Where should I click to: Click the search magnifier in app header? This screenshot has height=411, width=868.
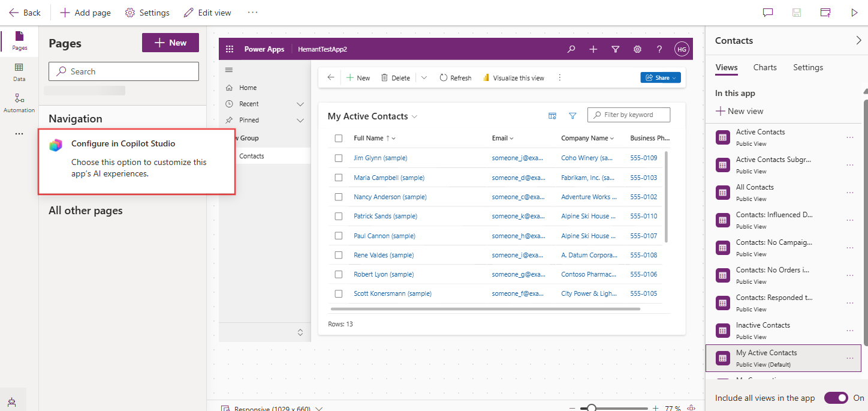pos(571,49)
